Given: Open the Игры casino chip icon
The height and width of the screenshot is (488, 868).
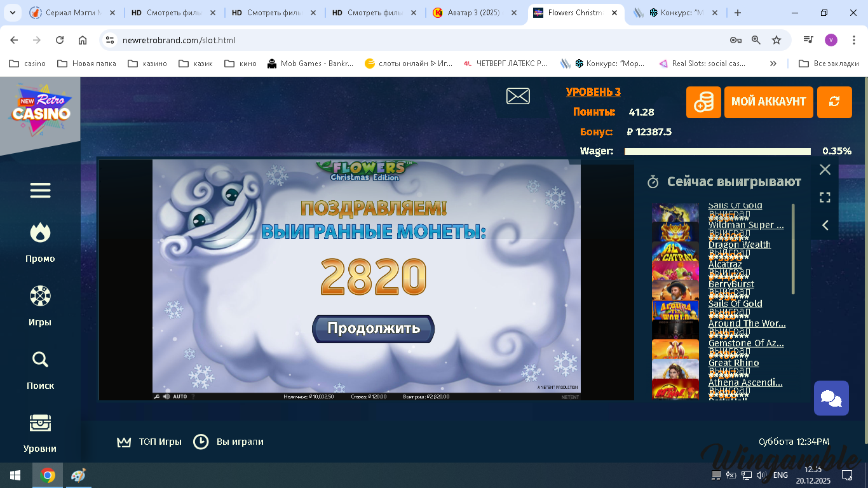Looking at the screenshot, I should [40, 296].
